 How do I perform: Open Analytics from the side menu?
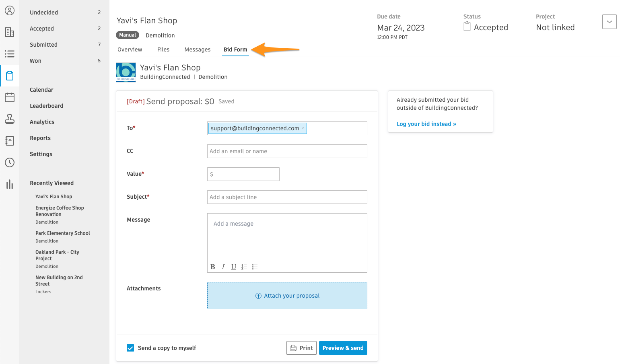[42, 122]
